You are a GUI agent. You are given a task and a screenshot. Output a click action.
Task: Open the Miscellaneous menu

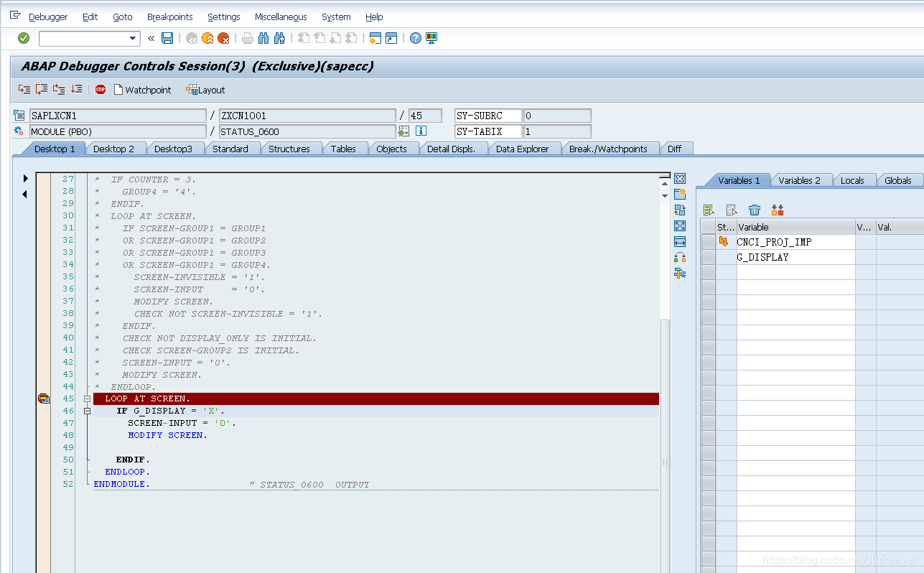coord(281,17)
